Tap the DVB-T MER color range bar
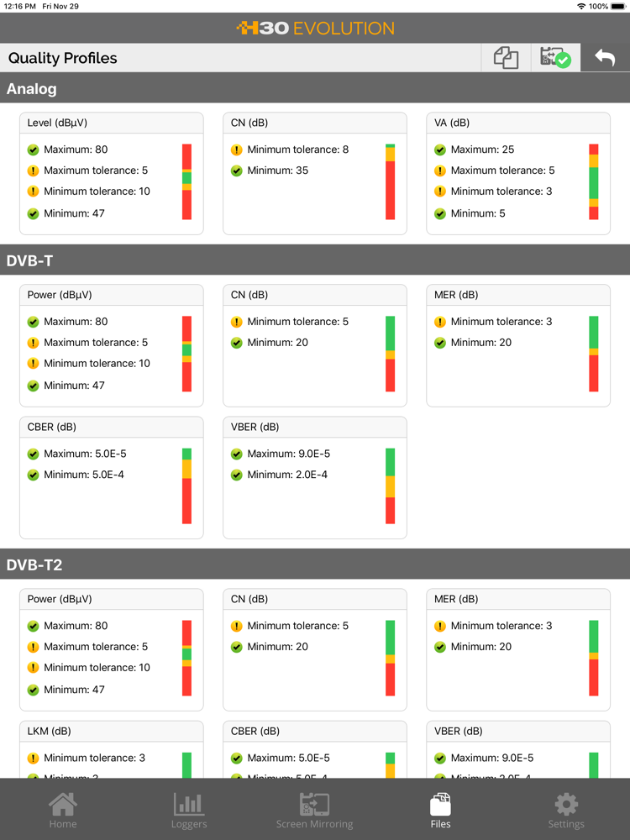 coord(594,354)
